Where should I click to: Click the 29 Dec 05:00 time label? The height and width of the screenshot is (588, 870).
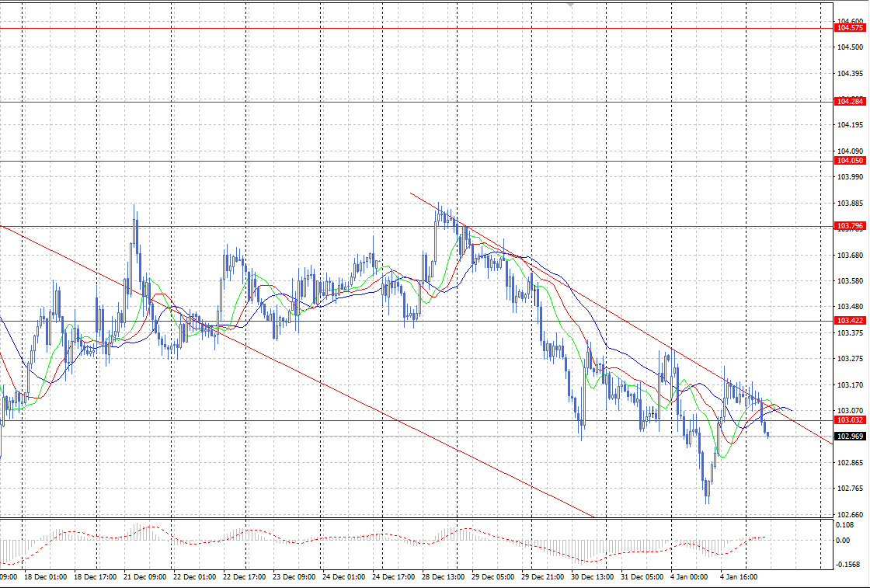[x=493, y=577]
